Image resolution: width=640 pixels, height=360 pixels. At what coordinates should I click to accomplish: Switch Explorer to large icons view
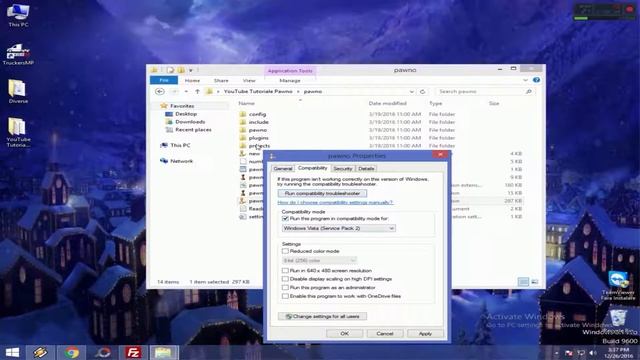pyautogui.click(x=535, y=282)
